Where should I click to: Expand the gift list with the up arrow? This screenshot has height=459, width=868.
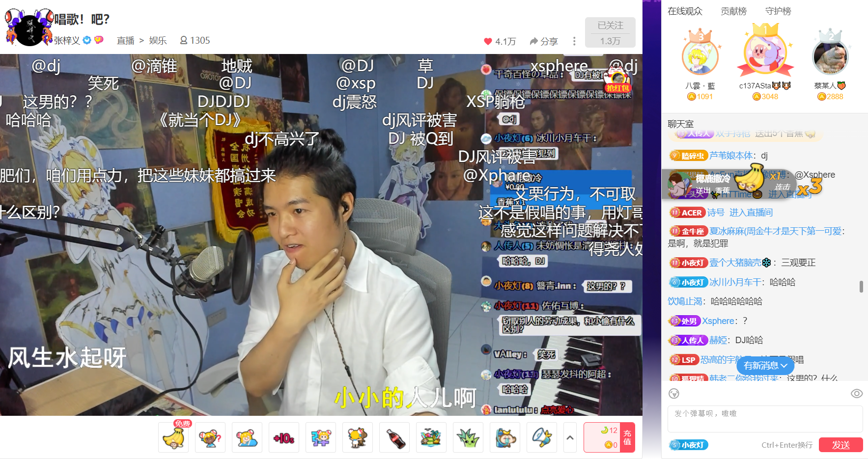(x=570, y=437)
